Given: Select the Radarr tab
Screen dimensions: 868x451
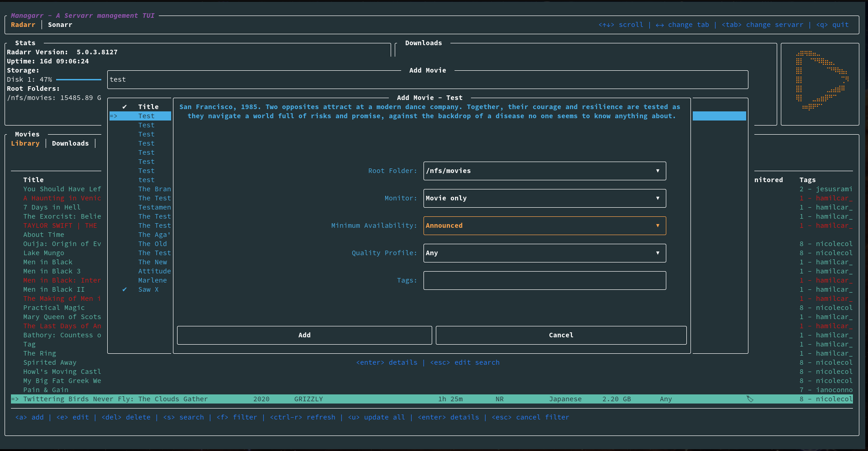Looking at the screenshot, I should pos(23,25).
